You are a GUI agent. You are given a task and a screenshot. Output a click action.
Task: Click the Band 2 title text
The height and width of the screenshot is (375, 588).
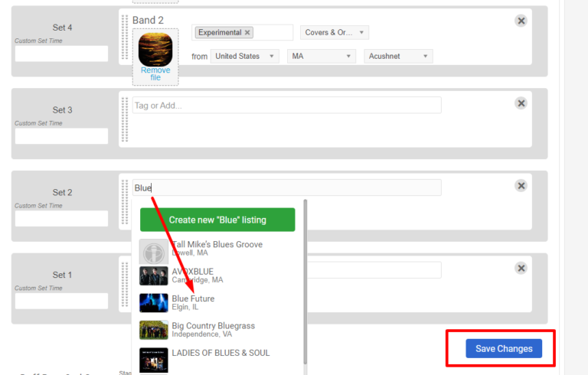[148, 20]
